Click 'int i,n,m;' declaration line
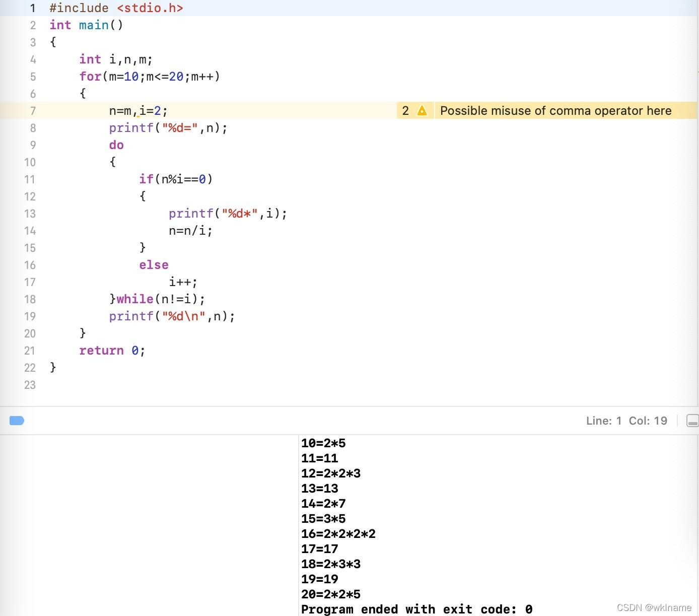 click(116, 59)
